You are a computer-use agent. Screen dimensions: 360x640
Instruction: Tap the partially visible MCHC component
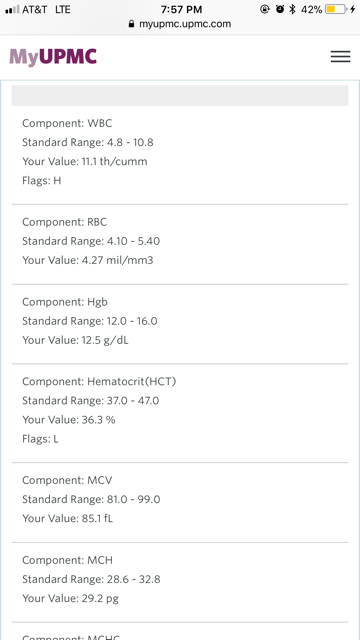coord(180,632)
